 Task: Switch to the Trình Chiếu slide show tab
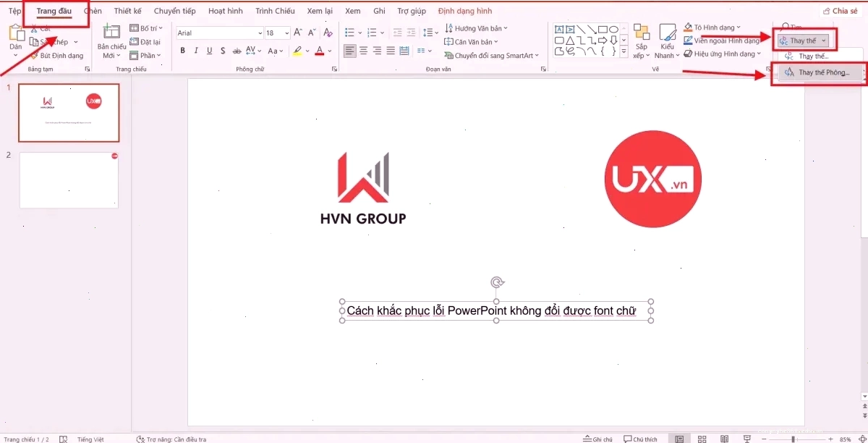pos(275,11)
